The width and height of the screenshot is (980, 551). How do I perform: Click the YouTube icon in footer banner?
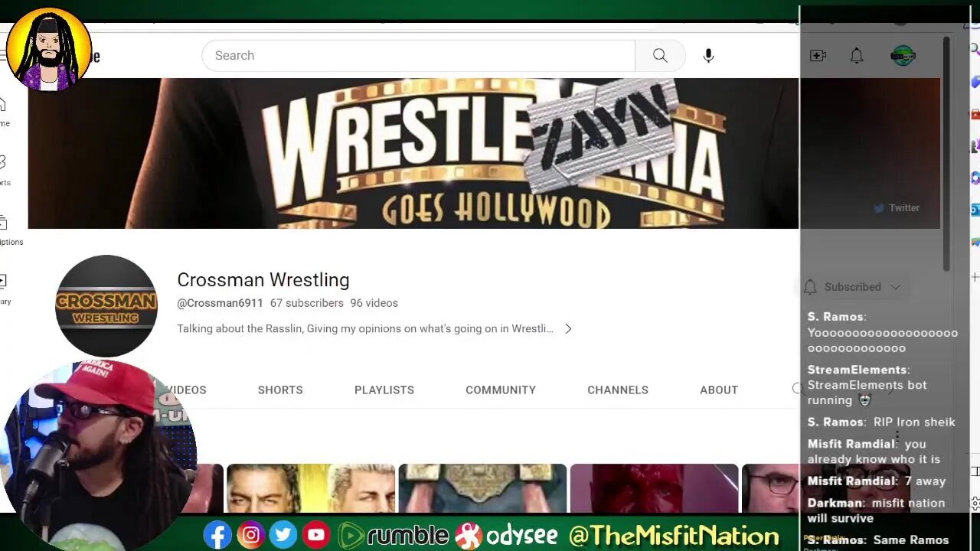click(x=316, y=535)
